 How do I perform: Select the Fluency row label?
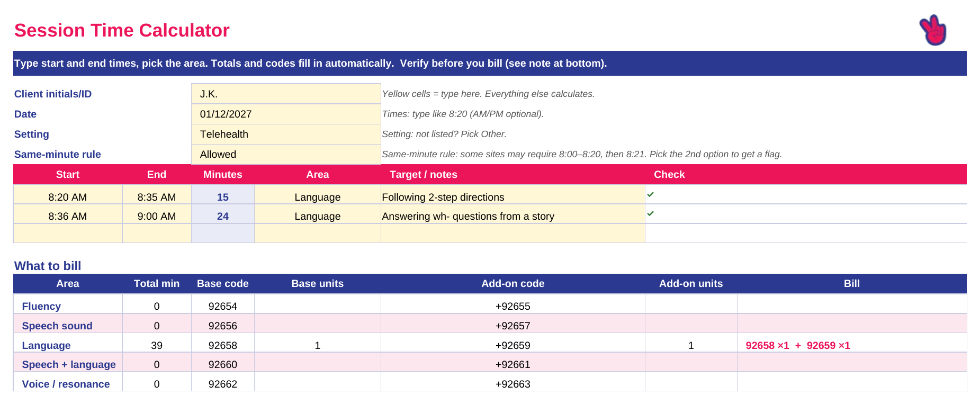(x=41, y=306)
